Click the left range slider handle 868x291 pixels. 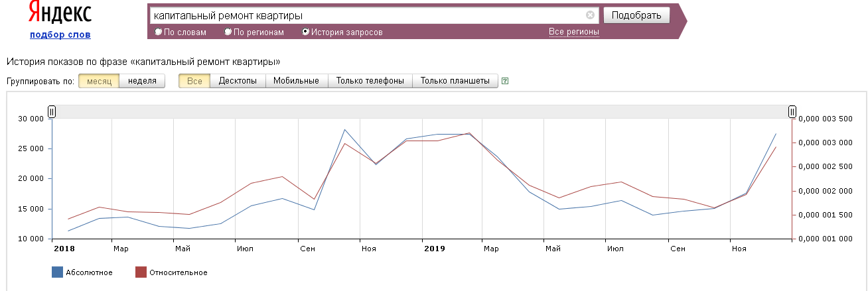click(x=52, y=111)
